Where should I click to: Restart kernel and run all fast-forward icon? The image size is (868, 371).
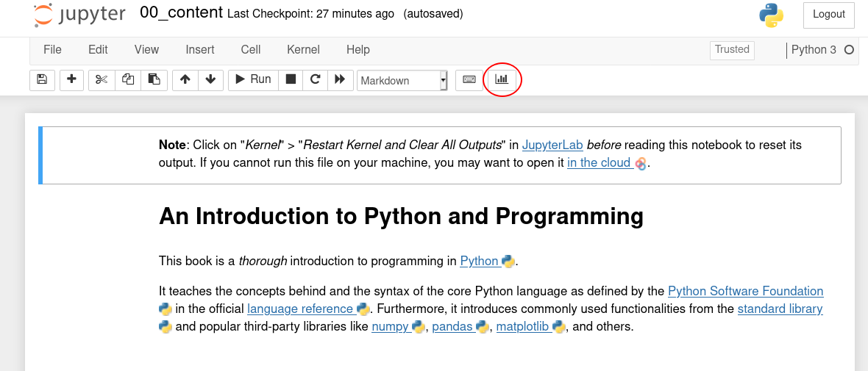tap(340, 79)
